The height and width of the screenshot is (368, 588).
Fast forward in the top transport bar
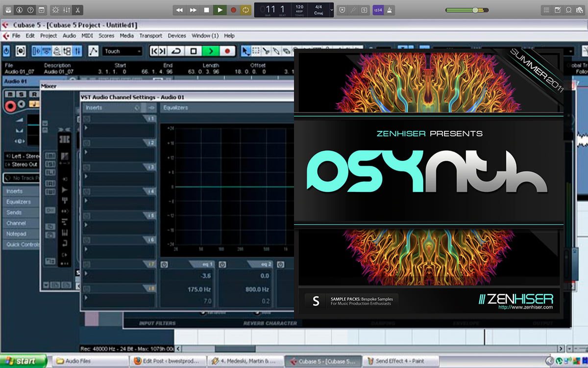tap(193, 10)
